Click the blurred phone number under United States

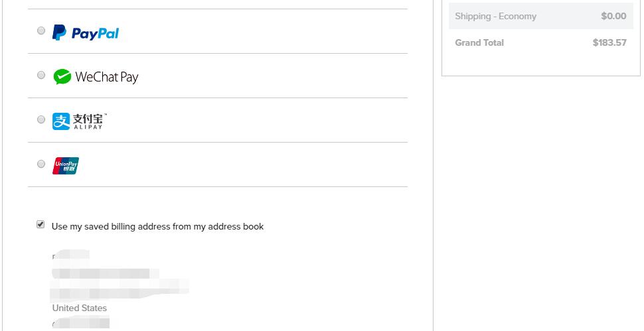81,323
